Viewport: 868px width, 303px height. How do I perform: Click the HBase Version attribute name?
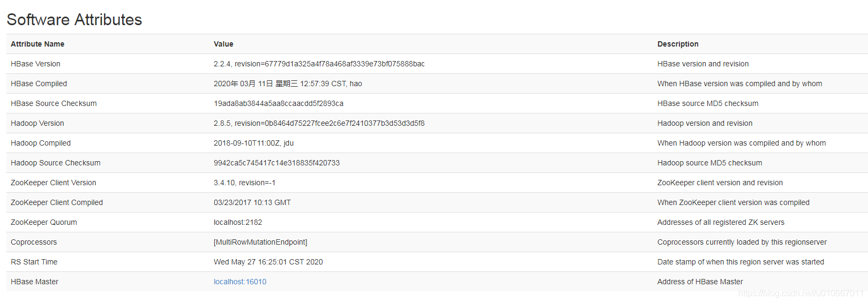[x=35, y=64]
